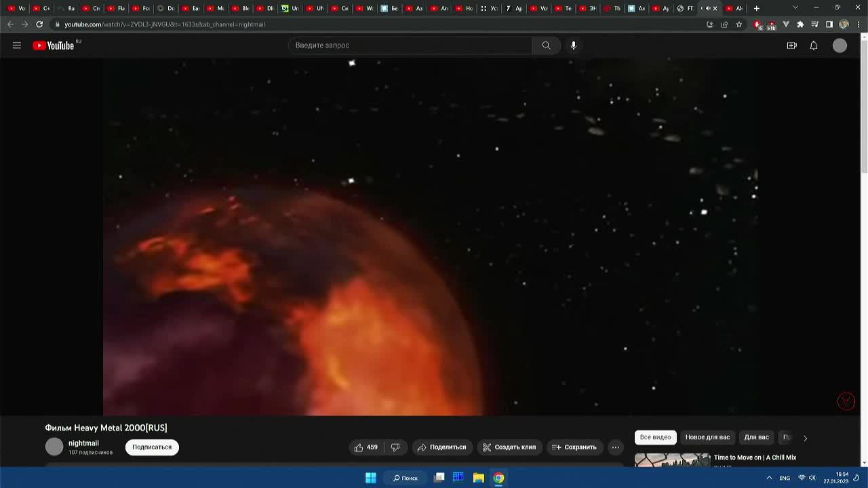Select the Все видео chip
This screenshot has width=868, height=488.
tap(655, 437)
